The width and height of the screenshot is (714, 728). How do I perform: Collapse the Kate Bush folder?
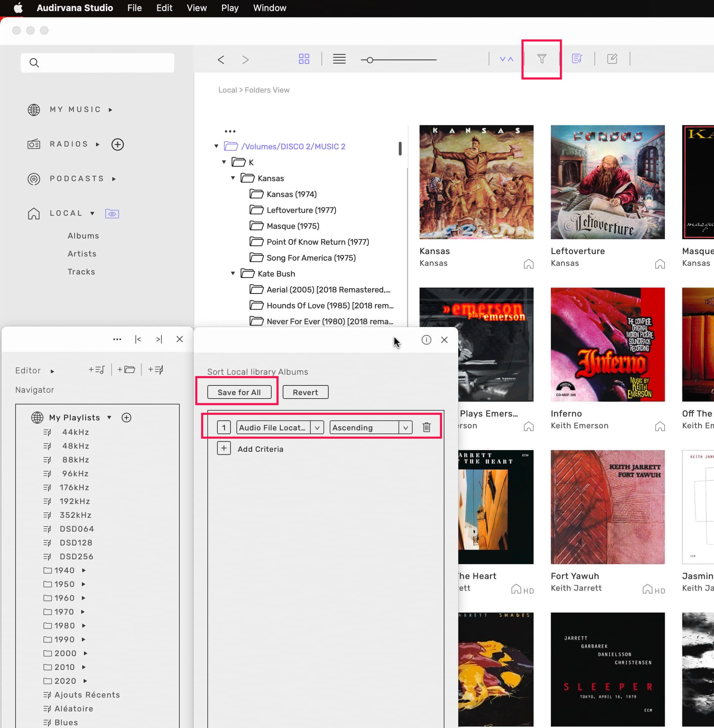[x=233, y=273]
